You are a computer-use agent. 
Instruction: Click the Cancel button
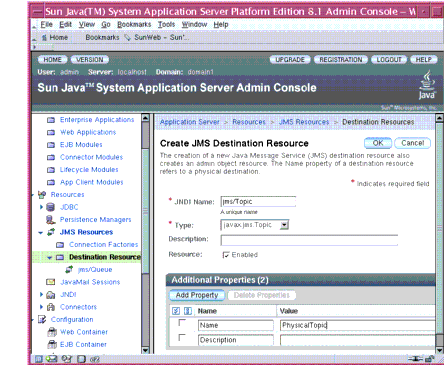click(x=413, y=143)
